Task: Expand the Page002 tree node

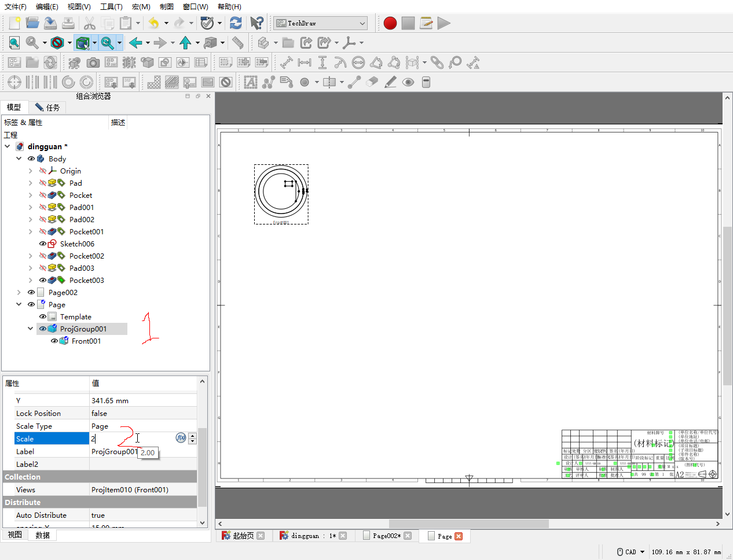Action: pyautogui.click(x=19, y=292)
